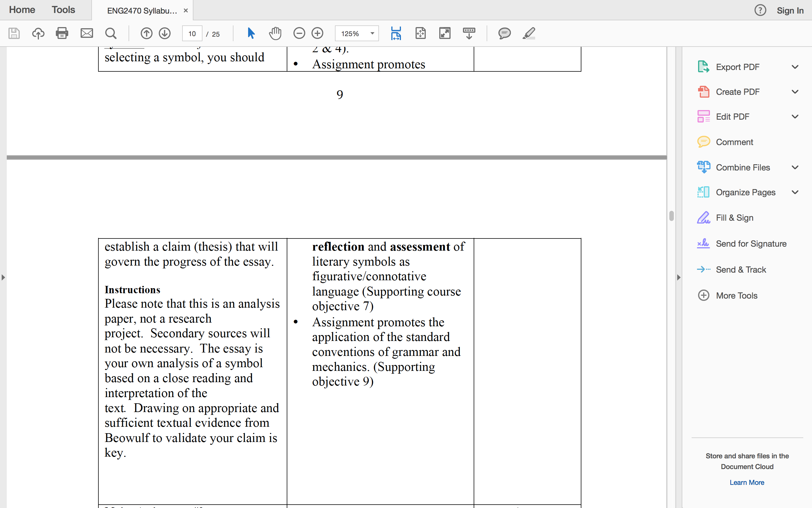Select the ENG2470 Syllabus document tab

click(x=142, y=10)
